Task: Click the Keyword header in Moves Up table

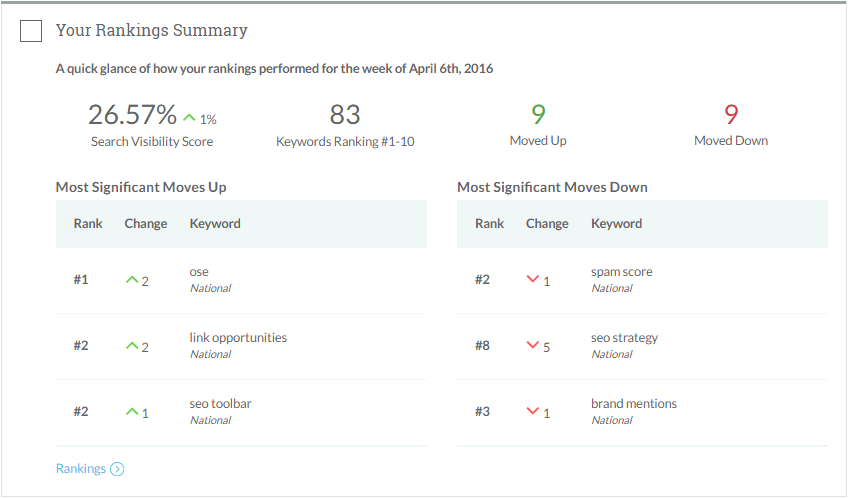Action: point(215,224)
